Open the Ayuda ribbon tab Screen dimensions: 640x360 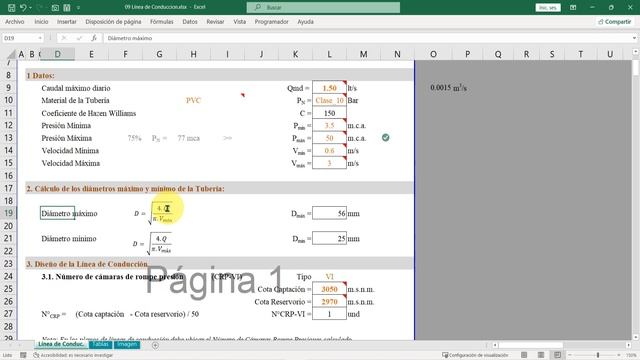[x=305, y=22]
